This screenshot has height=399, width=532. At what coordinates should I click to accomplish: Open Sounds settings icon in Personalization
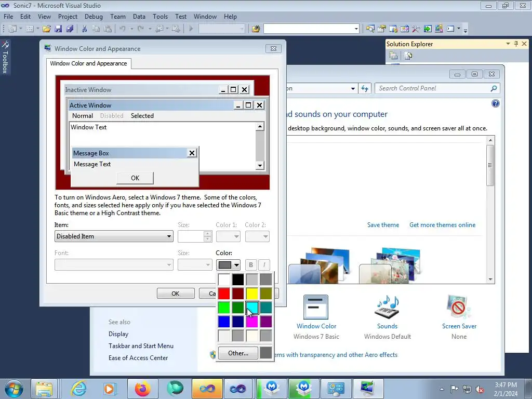[x=387, y=307]
